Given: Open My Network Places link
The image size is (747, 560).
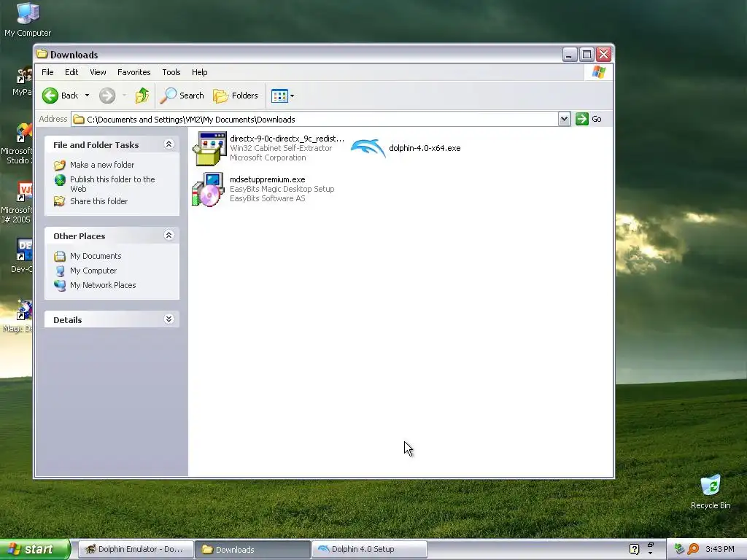Looking at the screenshot, I should pyautogui.click(x=103, y=285).
